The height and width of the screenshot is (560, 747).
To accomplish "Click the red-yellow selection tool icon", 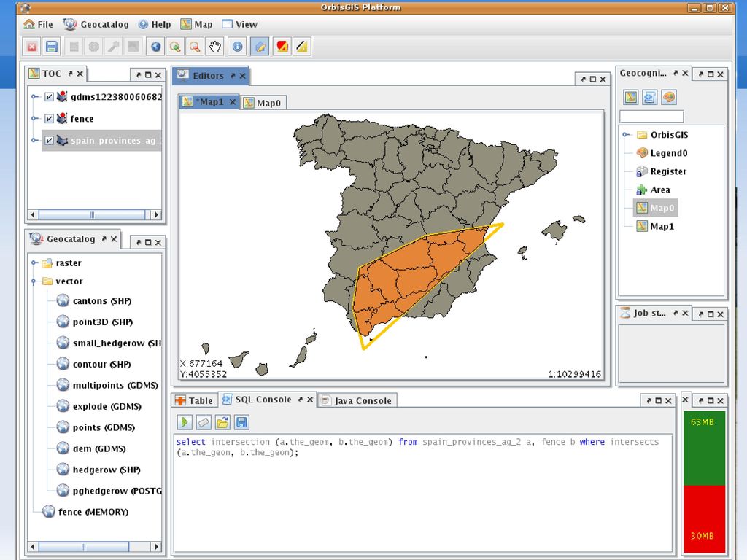I will coord(282,47).
